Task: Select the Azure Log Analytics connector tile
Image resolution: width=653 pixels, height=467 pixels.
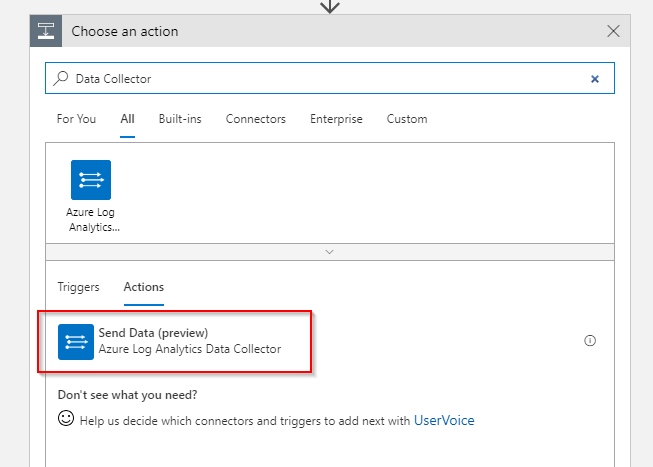Action: (x=91, y=195)
